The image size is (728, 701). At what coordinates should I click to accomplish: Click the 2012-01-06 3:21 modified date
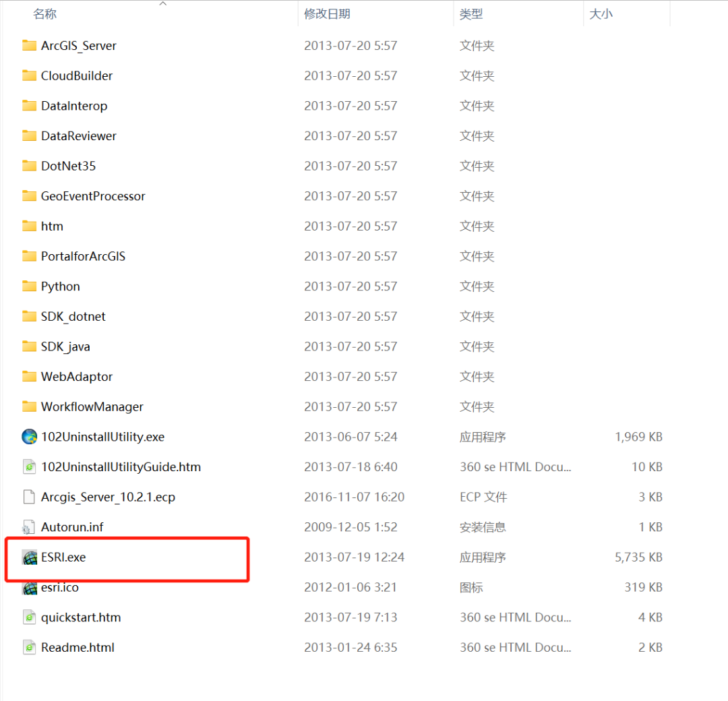[351, 587]
